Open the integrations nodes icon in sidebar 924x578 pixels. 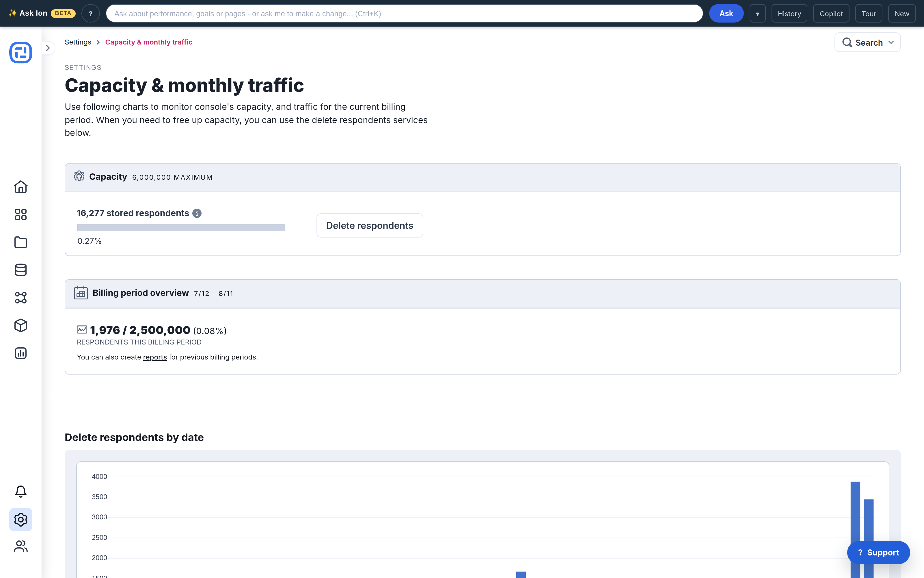pos(21,297)
